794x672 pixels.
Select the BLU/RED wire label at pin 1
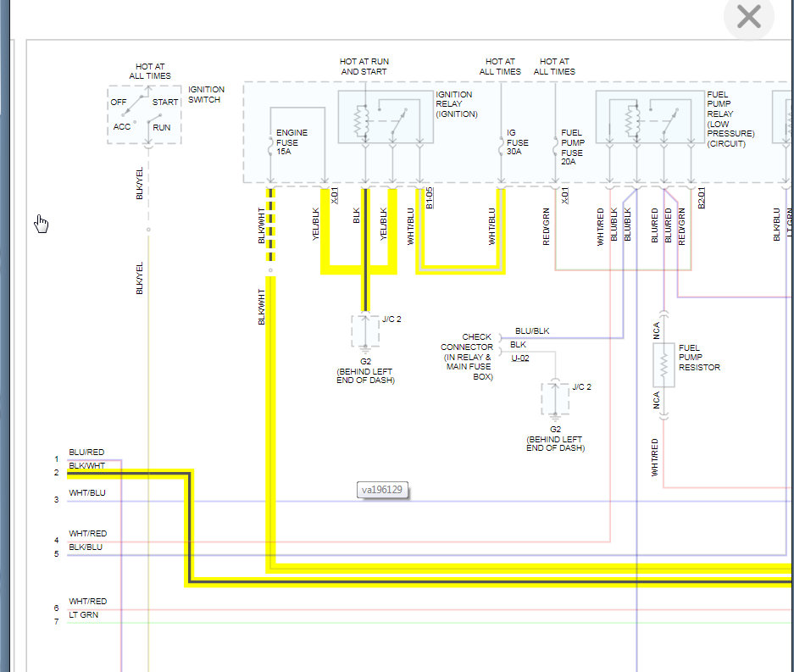[x=86, y=453]
